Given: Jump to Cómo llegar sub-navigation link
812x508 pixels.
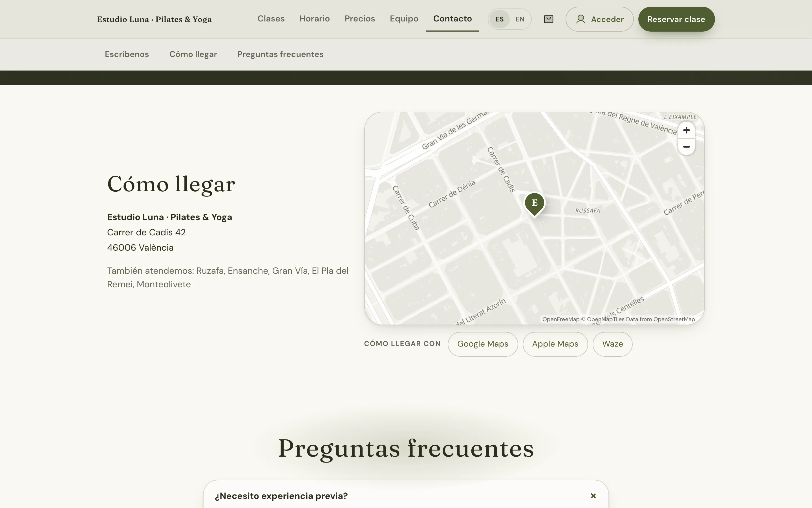Looking at the screenshot, I should tap(193, 54).
